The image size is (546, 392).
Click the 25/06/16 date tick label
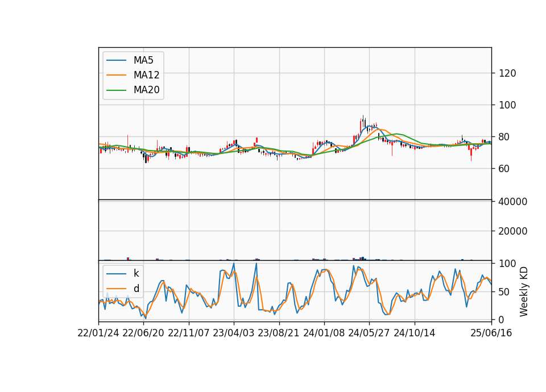pyautogui.click(x=491, y=333)
